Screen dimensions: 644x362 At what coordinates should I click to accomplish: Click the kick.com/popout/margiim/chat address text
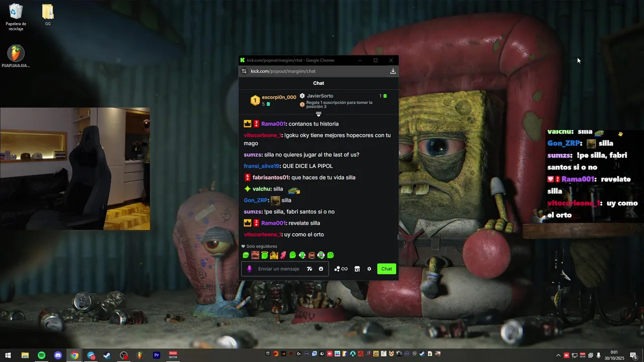tap(283, 71)
